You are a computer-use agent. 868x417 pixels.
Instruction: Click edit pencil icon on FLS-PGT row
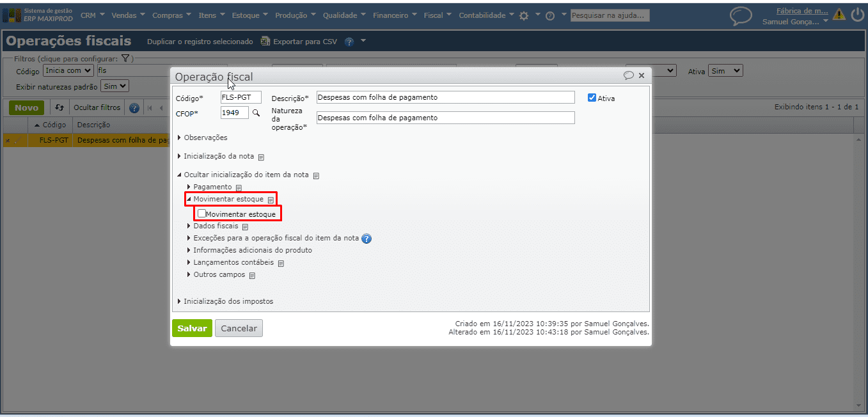coord(17,140)
